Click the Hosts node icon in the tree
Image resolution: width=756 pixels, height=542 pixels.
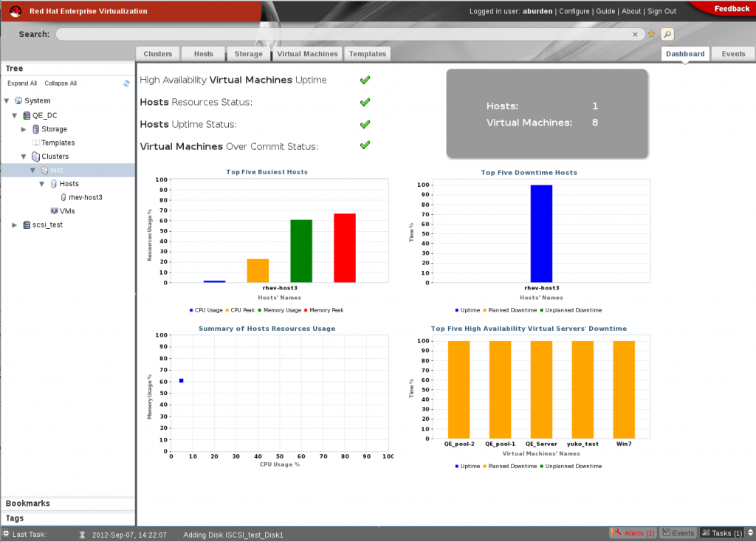tap(53, 184)
